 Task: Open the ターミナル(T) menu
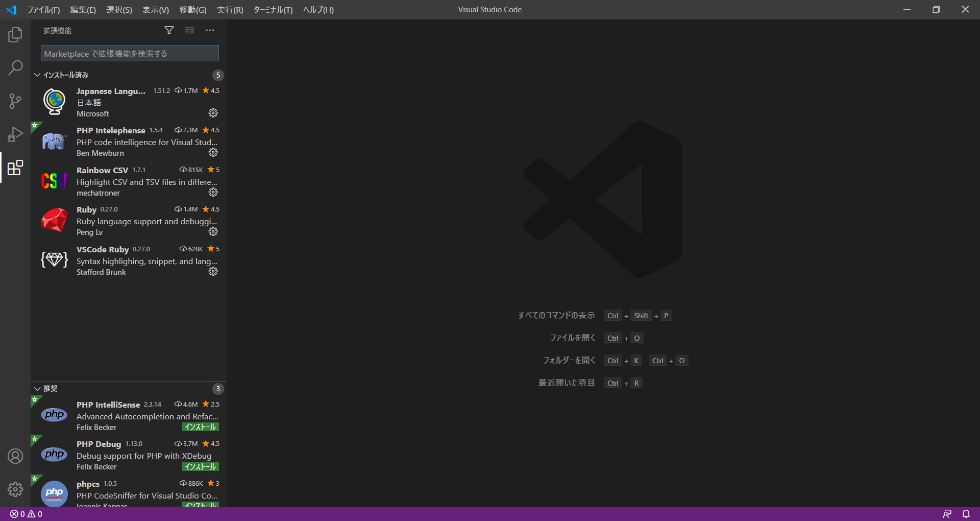pyautogui.click(x=273, y=10)
